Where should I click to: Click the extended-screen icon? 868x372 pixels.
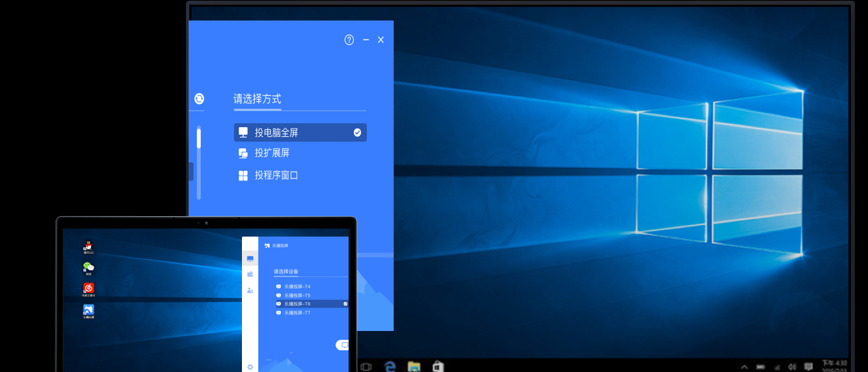tap(243, 153)
